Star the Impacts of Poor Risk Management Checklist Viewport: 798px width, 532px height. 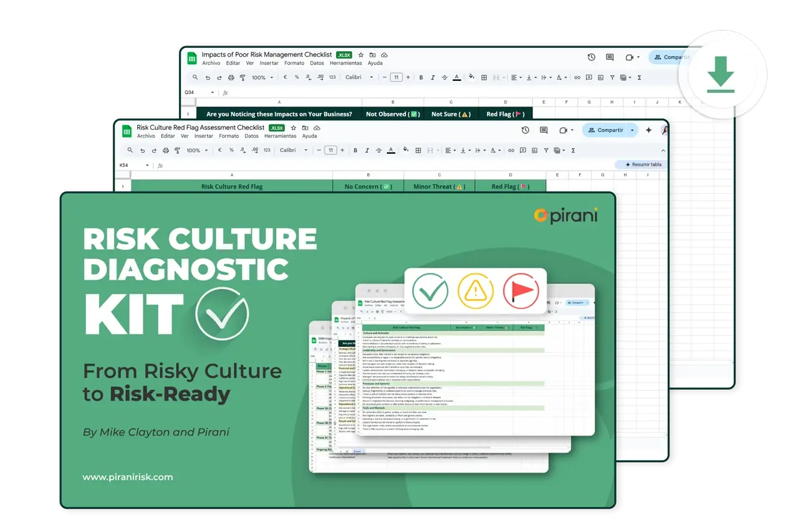point(361,55)
